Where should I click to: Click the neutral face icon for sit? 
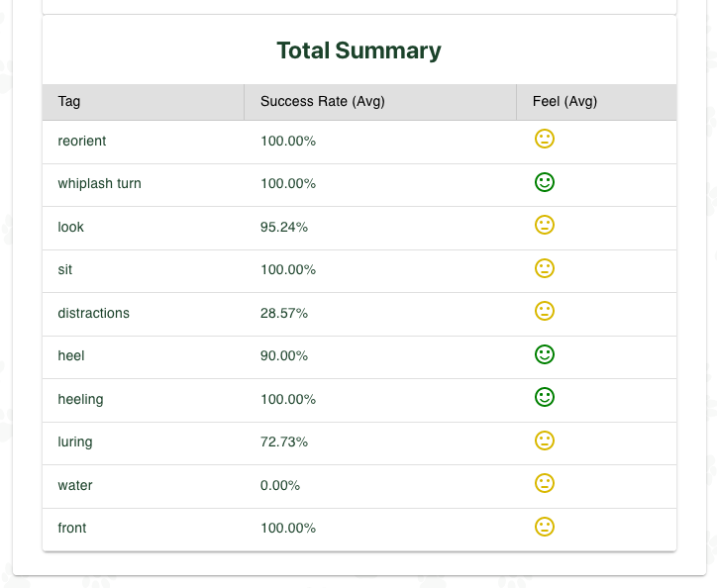544,268
